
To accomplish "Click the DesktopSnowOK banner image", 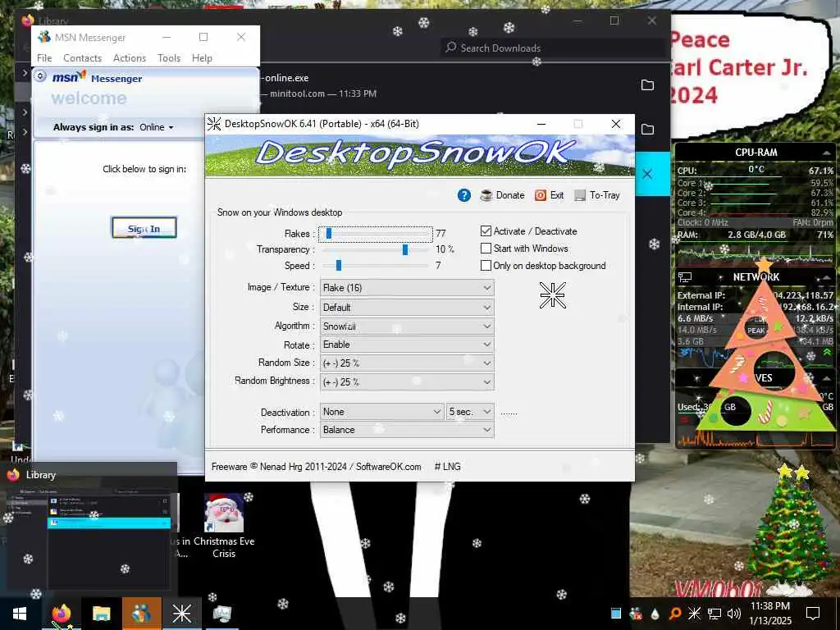I will pyautogui.click(x=419, y=155).
